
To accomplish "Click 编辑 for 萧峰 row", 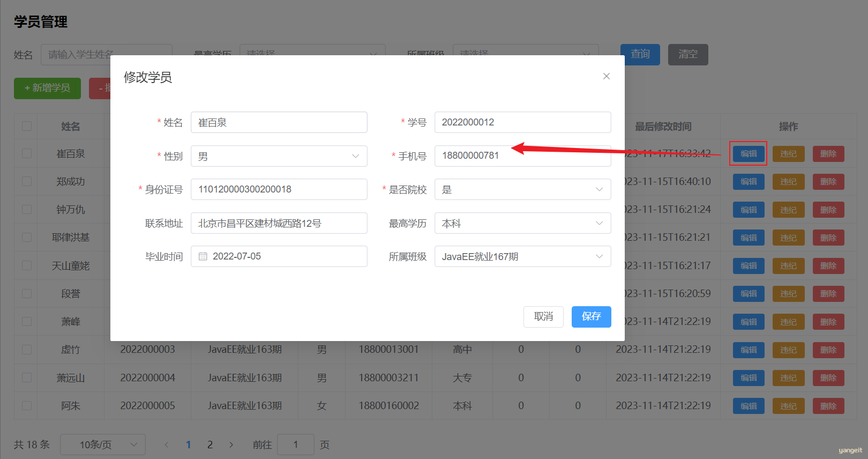I will pos(749,322).
